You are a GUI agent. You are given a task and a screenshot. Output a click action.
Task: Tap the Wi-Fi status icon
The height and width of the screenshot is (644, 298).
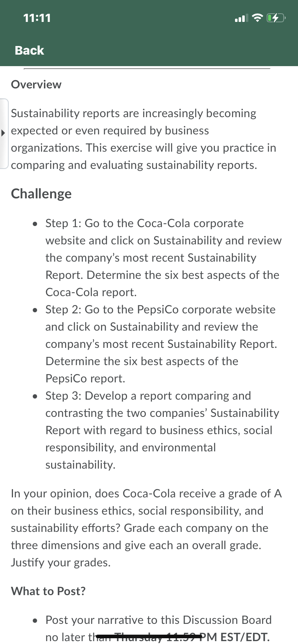pyautogui.click(x=257, y=18)
